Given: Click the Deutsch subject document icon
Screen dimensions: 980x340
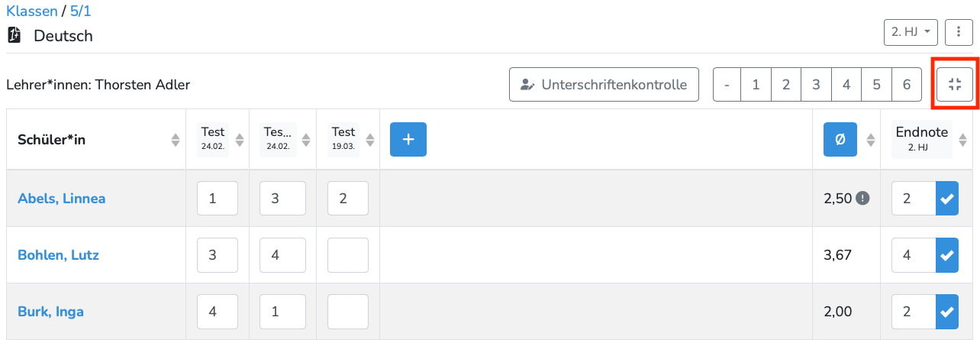Looking at the screenshot, I should click(14, 35).
